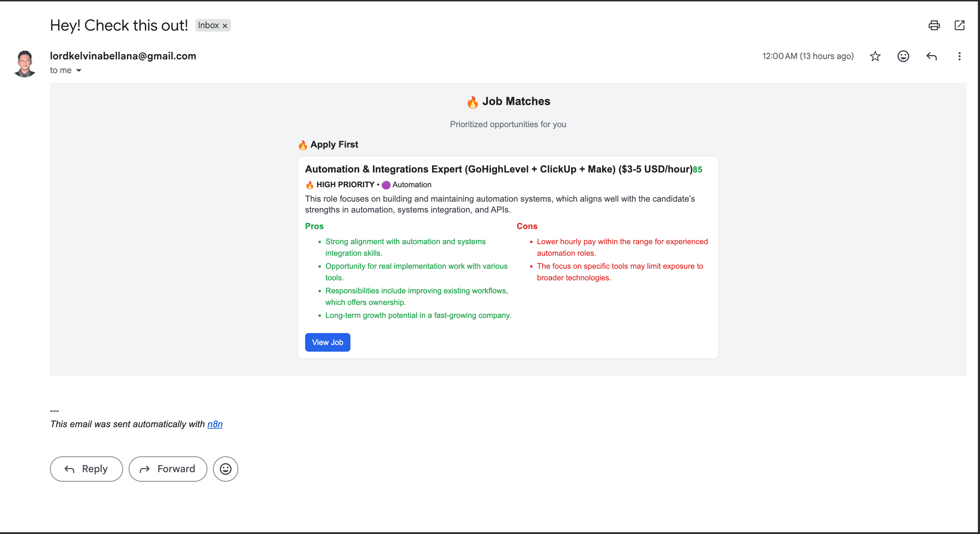The image size is (980, 534).
Task: Remove the Inbox label with x
Action: pyautogui.click(x=225, y=26)
